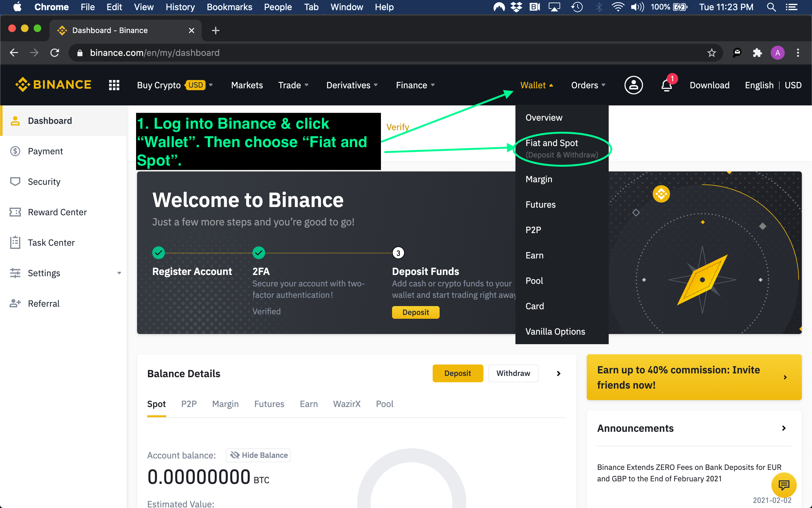The width and height of the screenshot is (812, 508).
Task: Open the live chat support bubble
Action: coord(784,485)
